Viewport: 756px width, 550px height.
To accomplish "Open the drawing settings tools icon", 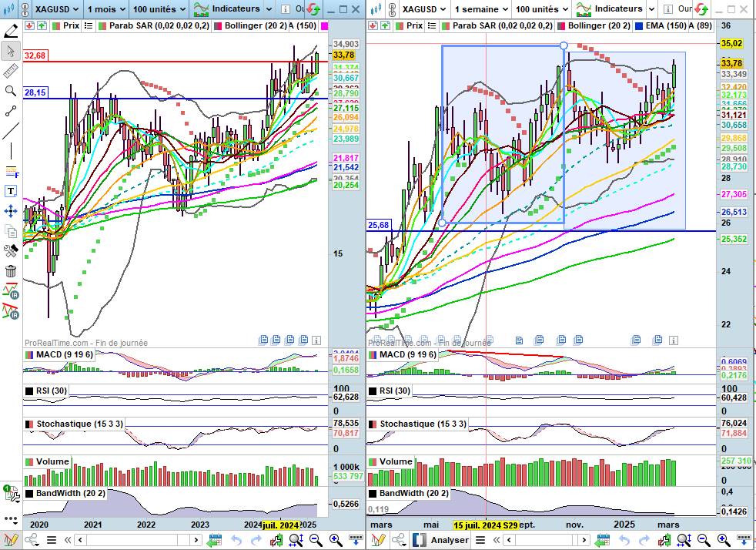I will click(11, 251).
